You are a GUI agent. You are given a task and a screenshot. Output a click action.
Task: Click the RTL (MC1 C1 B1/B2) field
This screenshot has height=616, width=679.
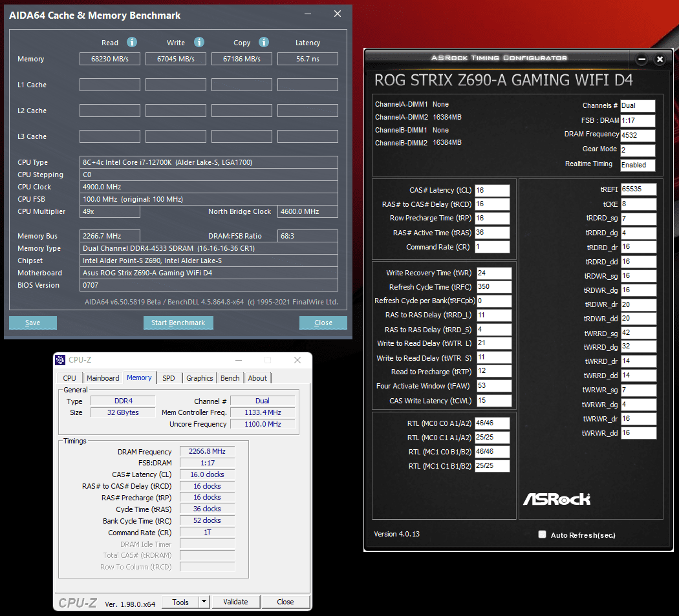tap(492, 466)
